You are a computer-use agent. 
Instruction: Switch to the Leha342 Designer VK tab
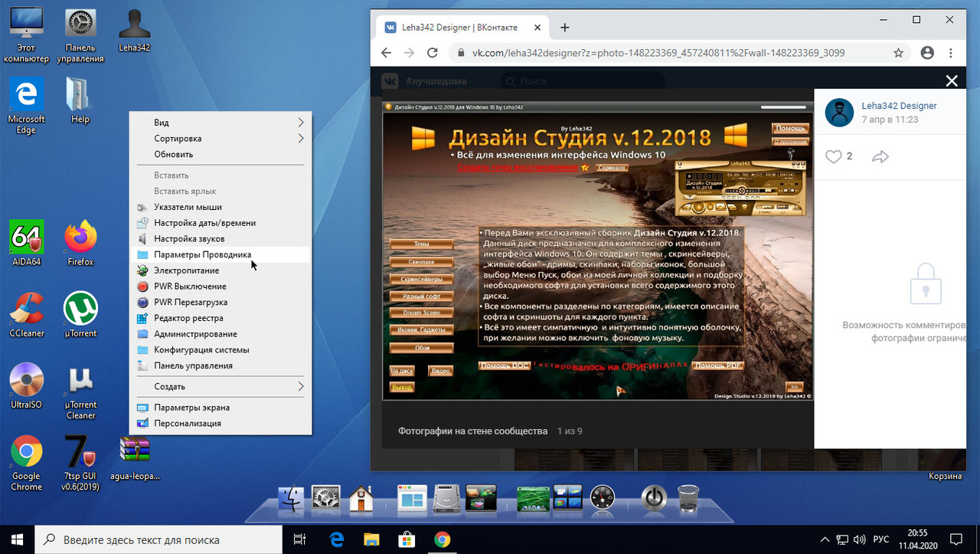coord(459,25)
